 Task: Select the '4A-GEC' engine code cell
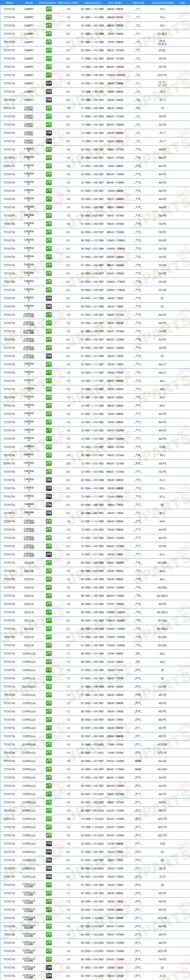tap(162, 769)
